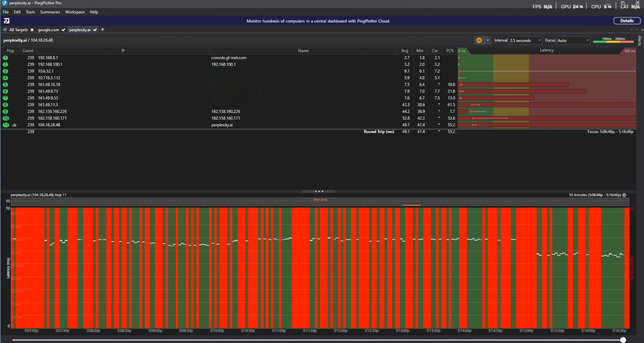This screenshot has width=644, height=343.
Task: Select name 162.158.160.226 in hop 9
Action: (x=226, y=112)
